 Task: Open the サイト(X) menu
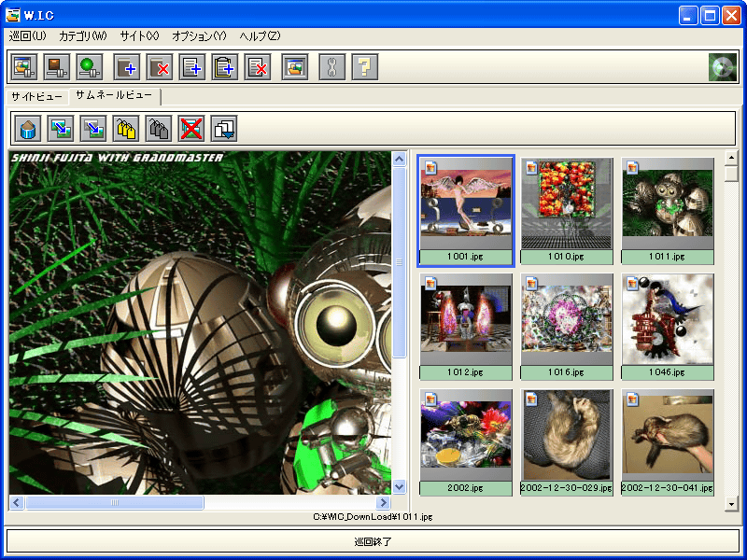[x=139, y=36]
